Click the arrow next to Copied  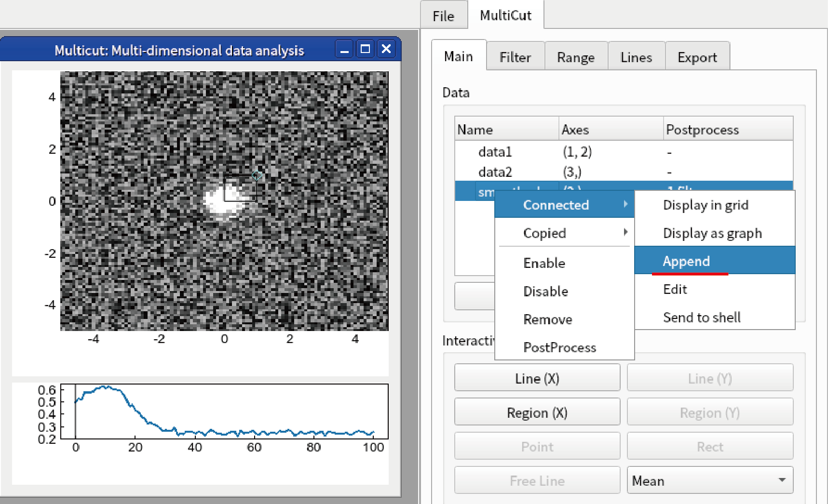[x=625, y=232]
